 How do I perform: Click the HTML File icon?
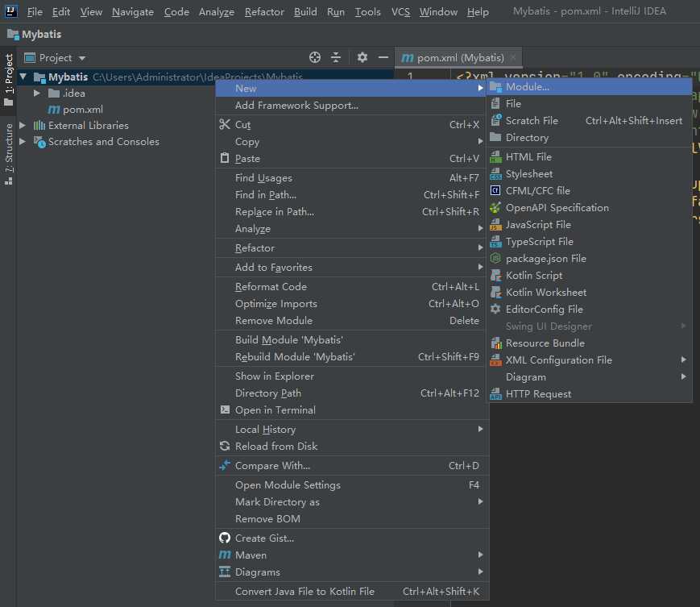click(x=495, y=156)
